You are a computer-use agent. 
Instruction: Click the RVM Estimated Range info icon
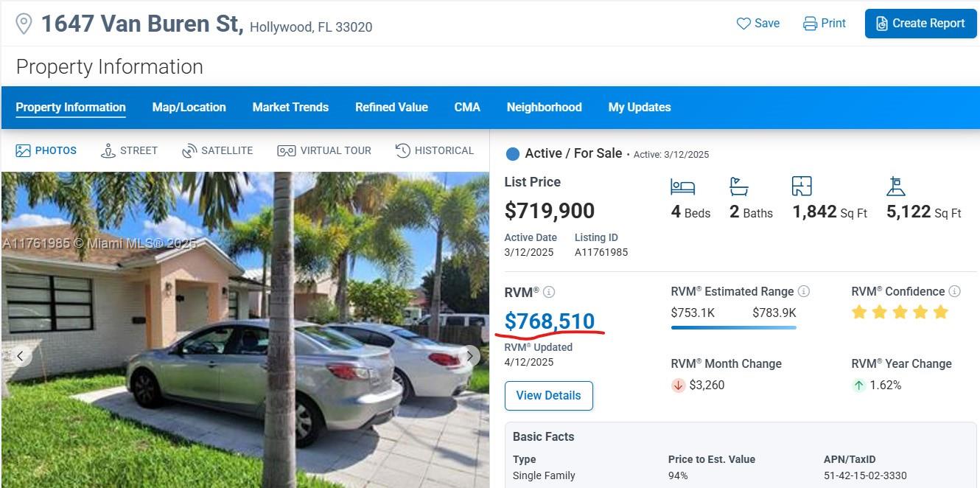pyautogui.click(x=804, y=291)
